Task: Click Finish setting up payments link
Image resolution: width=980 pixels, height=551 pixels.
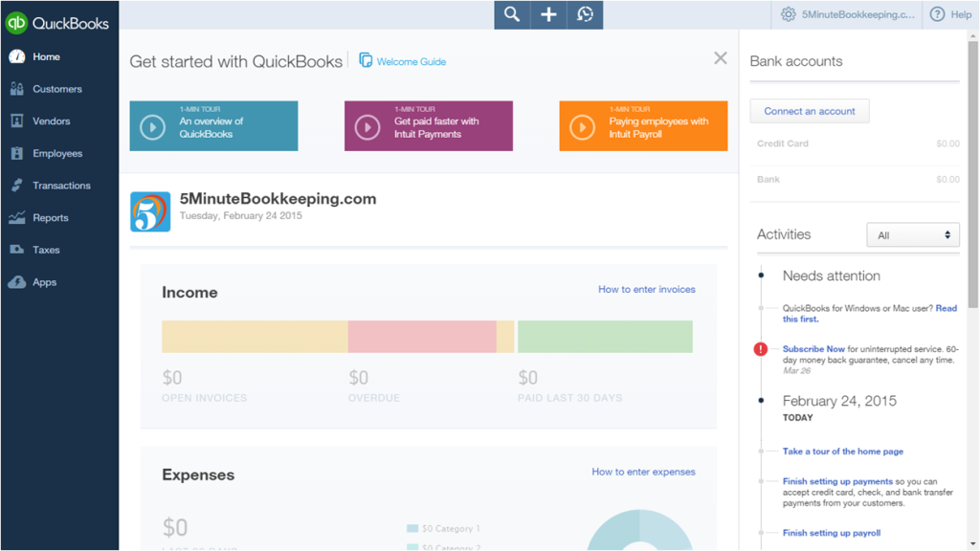Action: pyautogui.click(x=837, y=482)
